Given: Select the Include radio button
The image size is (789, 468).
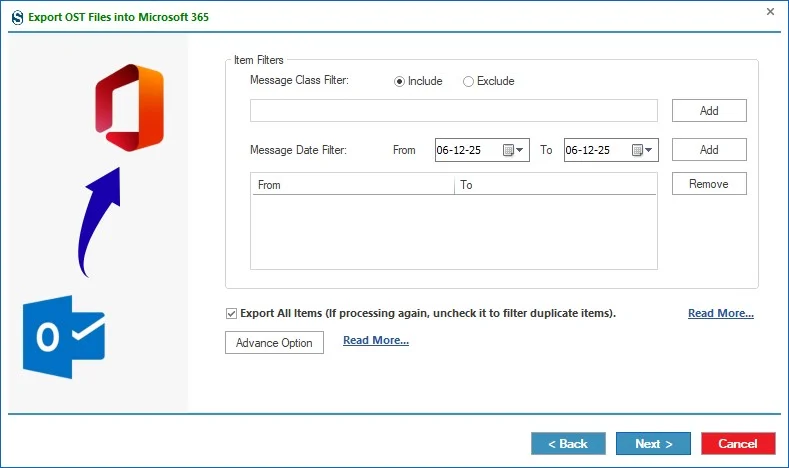Looking at the screenshot, I should tap(399, 82).
